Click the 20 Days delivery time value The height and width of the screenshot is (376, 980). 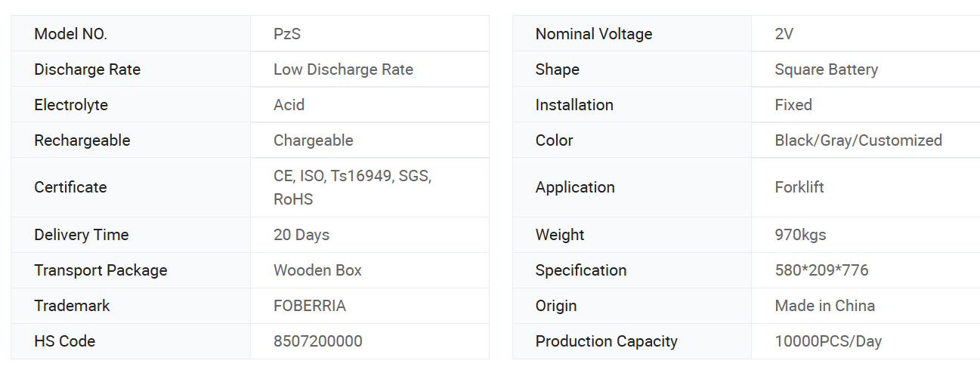click(301, 235)
